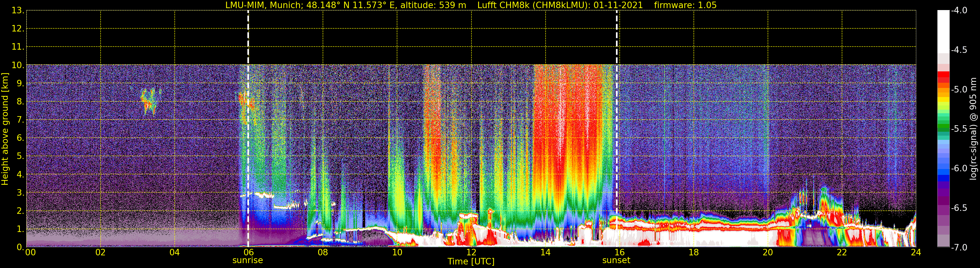Image resolution: width=980 pixels, height=268 pixels.
Task: Click the red section of the colorbar
Action: tap(944, 77)
